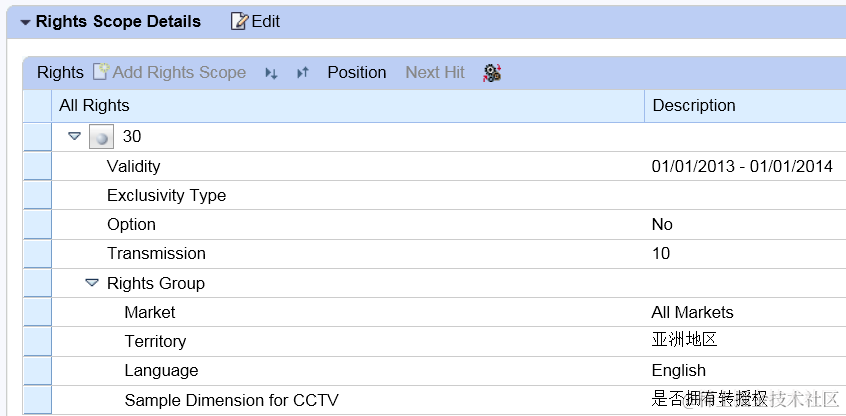Select the Transmission row label

[x=156, y=253]
